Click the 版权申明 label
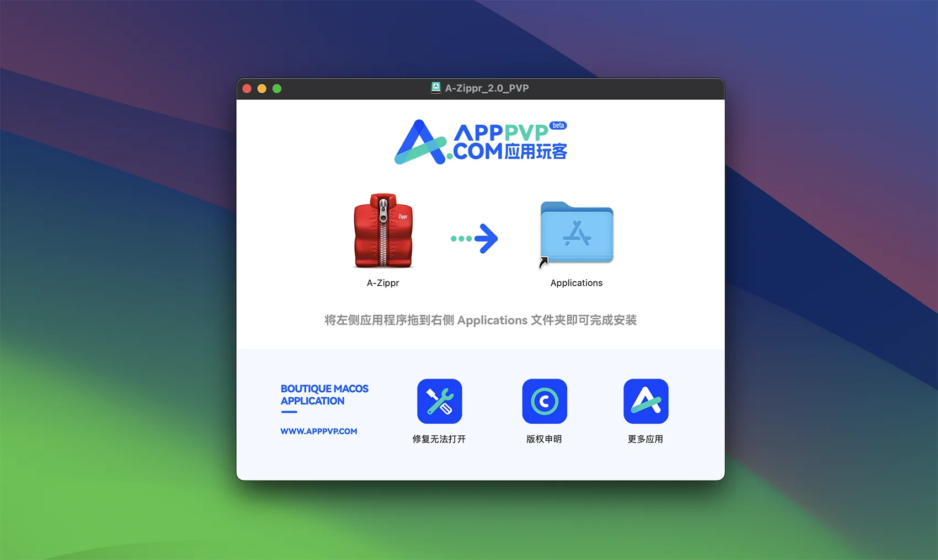Image resolution: width=938 pixels, height=560 pixels. pyautogui.click(x=544, y=439)
